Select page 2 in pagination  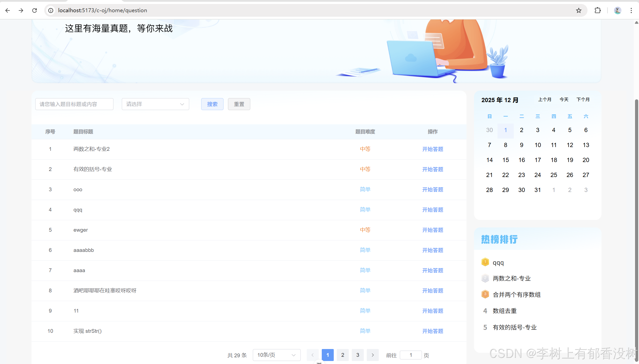(x=342, y=355)
